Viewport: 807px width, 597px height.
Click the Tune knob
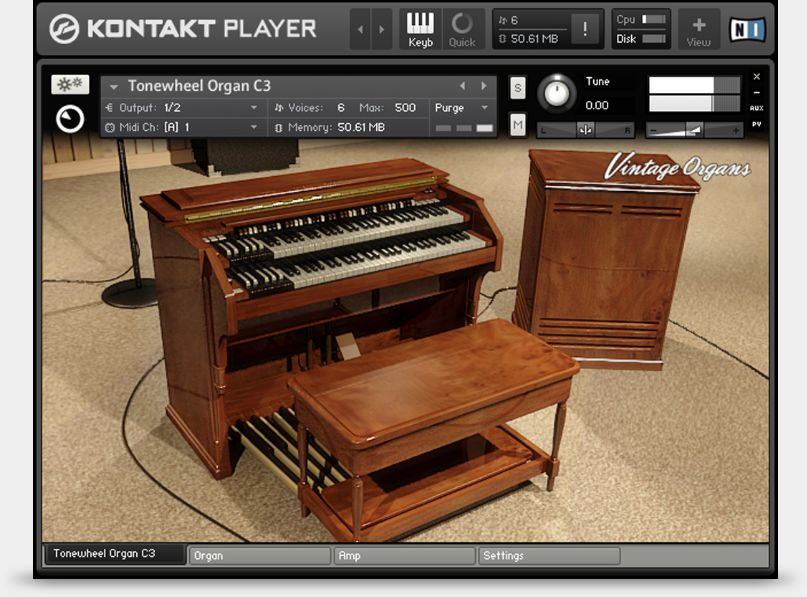[557, 94]
